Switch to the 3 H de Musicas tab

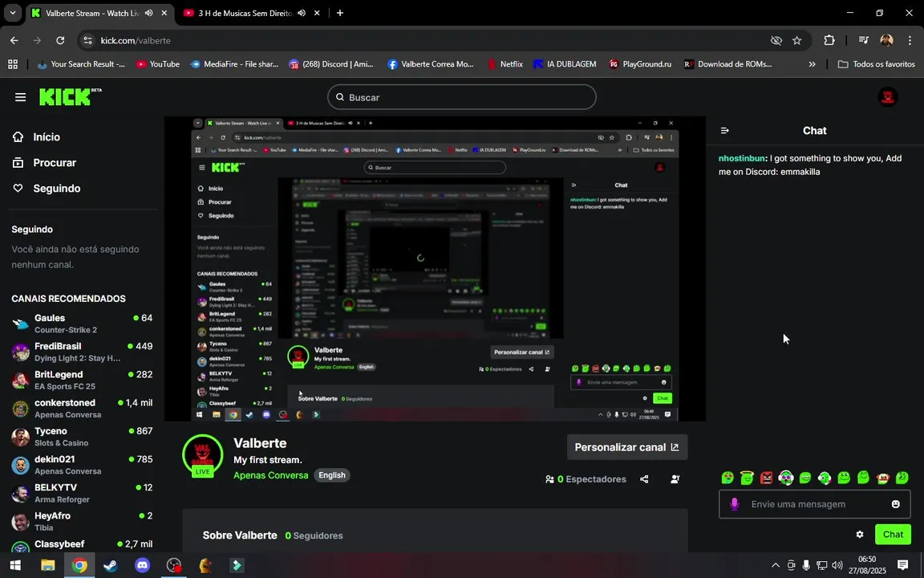pyautogui.click(x=245, y=13)
